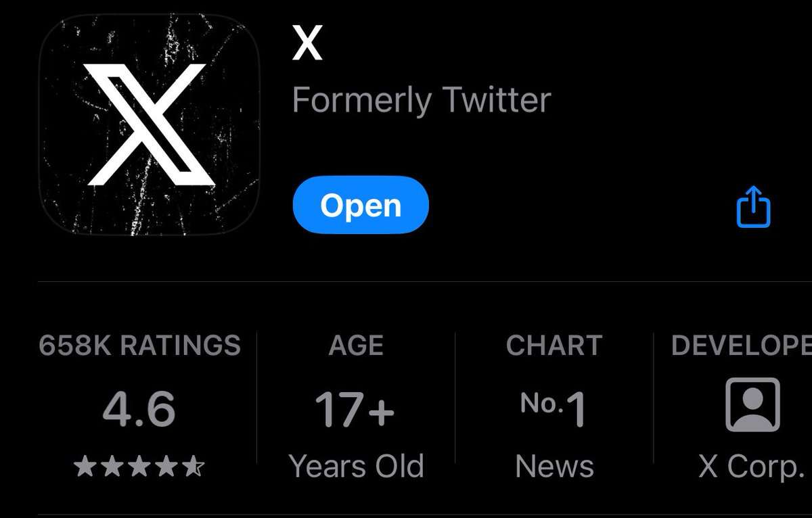Tap the 4.6 average rating score

(141, 407)
